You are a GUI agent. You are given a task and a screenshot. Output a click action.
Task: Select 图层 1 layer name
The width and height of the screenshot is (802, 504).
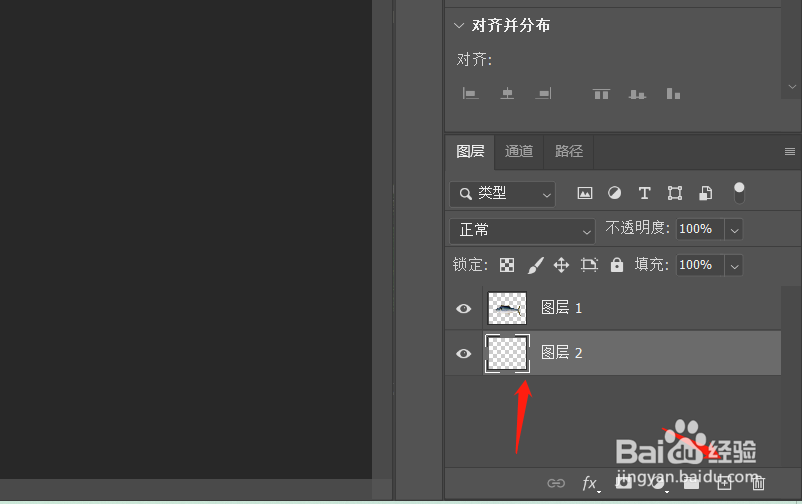click(561, 308)
